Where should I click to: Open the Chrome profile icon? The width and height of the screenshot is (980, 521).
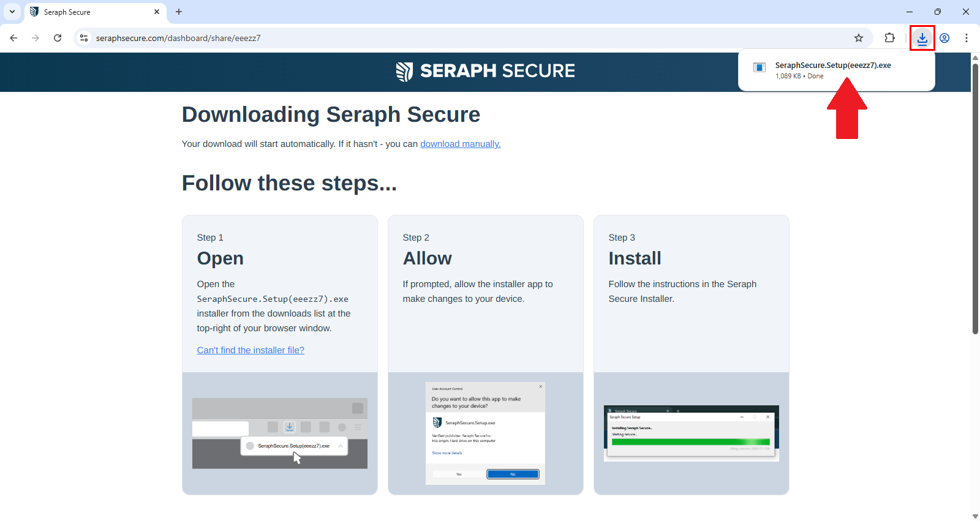pyautogui.click(x=944, y=38)
